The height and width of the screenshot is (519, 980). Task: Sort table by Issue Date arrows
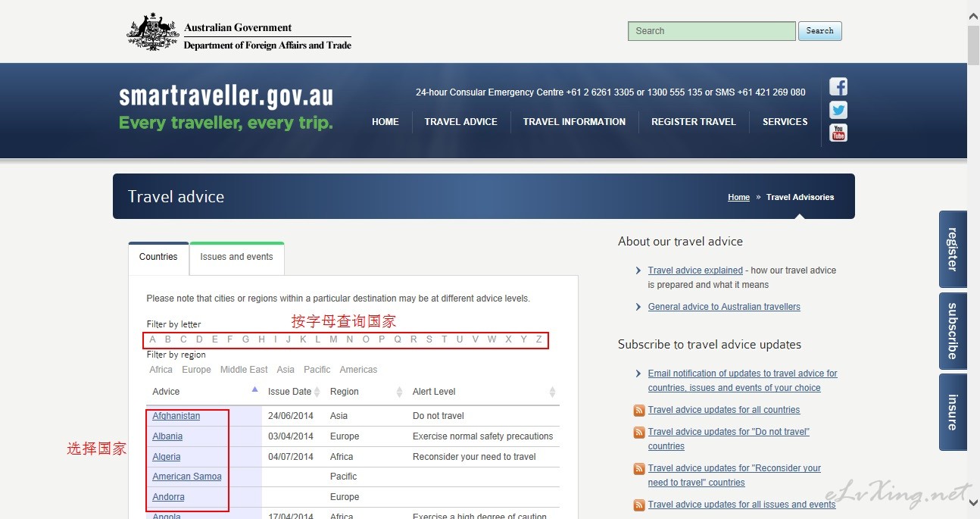pos(318,392)
